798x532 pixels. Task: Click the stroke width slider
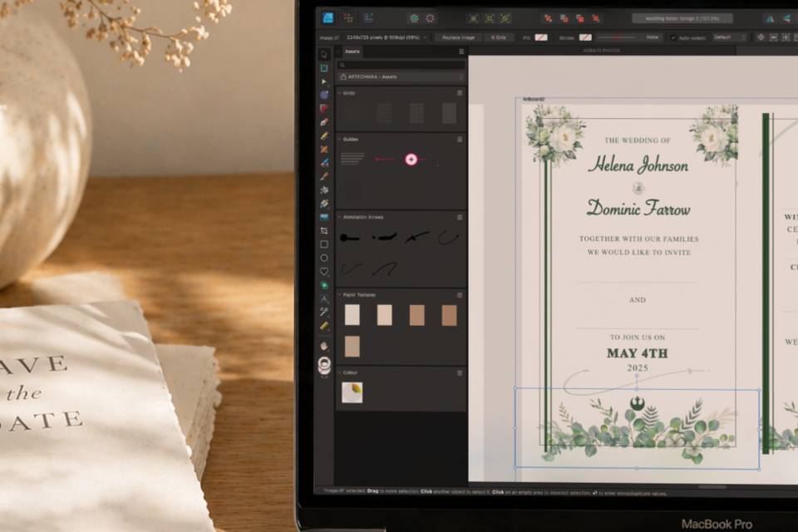617,37
